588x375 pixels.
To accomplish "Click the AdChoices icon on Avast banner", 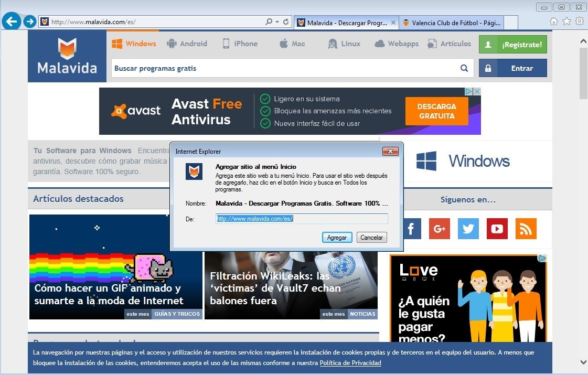I will (469, 91).
